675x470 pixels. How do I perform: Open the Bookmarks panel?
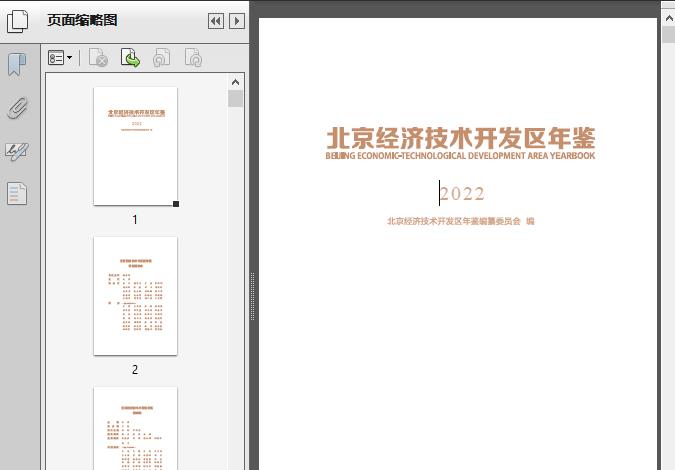coord(17,65)
